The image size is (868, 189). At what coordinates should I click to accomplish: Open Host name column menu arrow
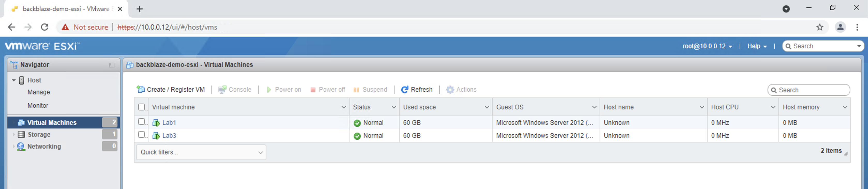pyautogui.click(x=702, y=107)
